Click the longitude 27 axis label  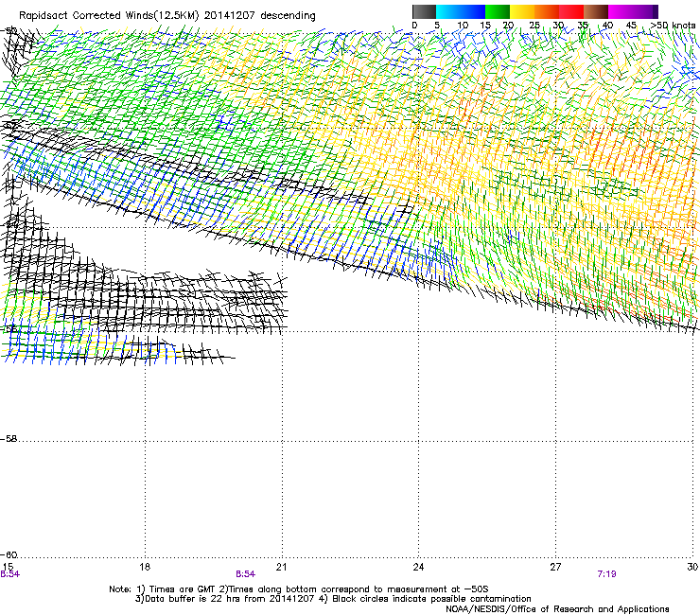click(555, 567)
